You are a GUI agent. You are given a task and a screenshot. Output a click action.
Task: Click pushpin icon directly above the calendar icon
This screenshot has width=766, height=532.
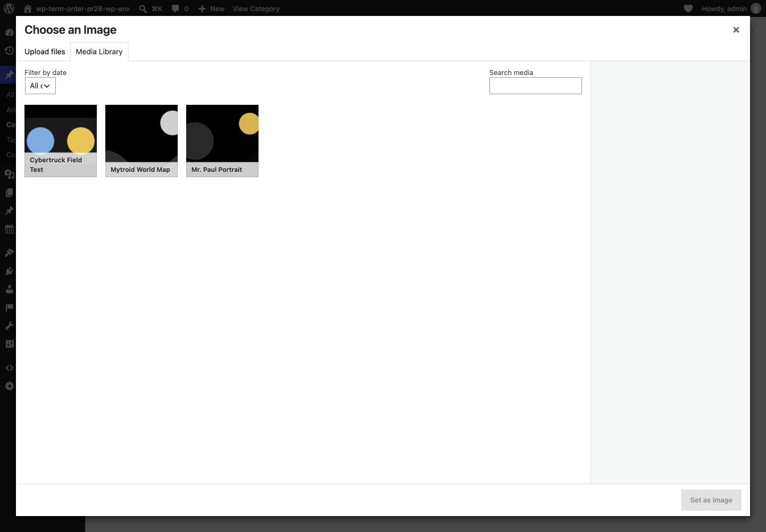click(9, 211)
